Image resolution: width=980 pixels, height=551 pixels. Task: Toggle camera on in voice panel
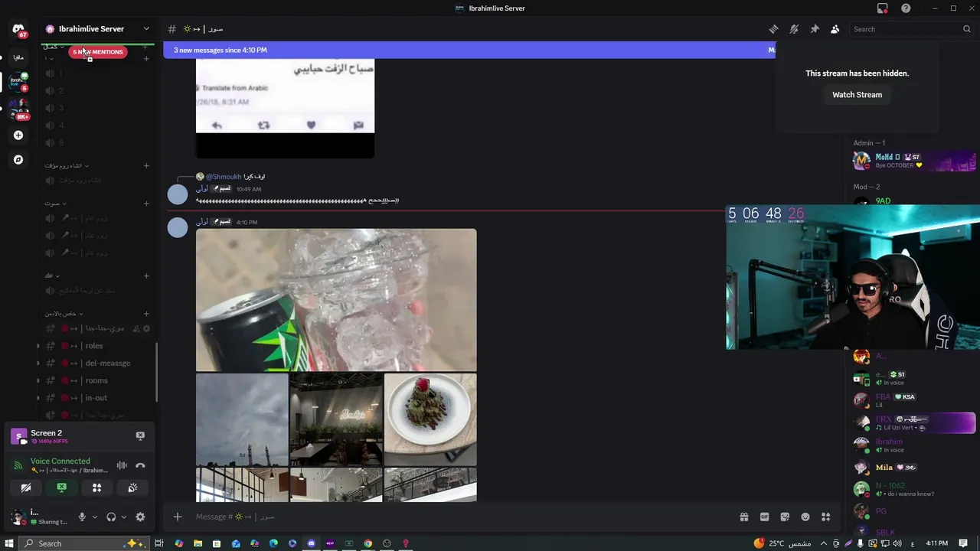(x=26, y=487)
